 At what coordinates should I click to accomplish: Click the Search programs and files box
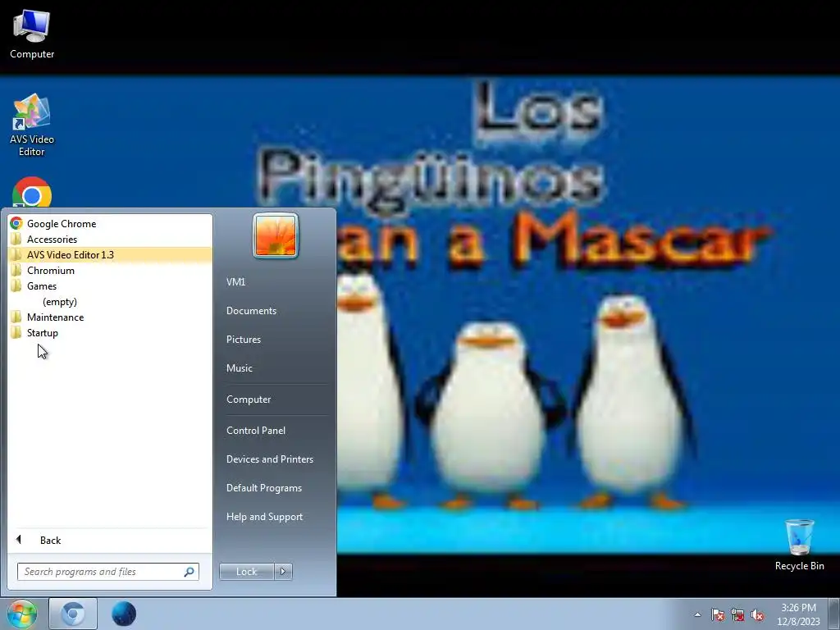(107, 572)
